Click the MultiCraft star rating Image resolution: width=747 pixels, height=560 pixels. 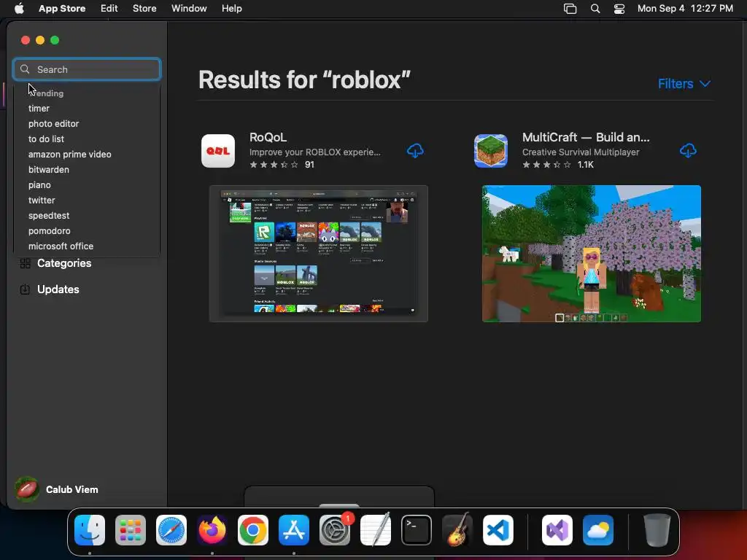pyautogui.click(x=546, y=164)
